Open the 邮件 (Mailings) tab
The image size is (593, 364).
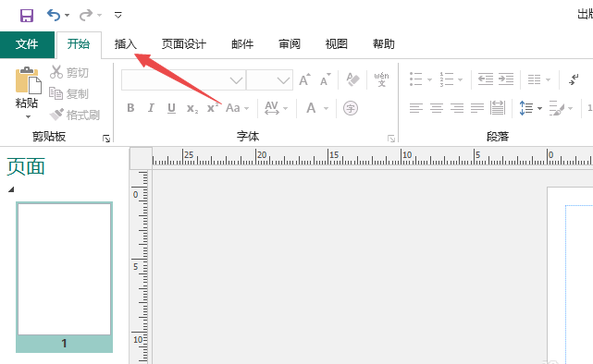[x=242, y=44]
